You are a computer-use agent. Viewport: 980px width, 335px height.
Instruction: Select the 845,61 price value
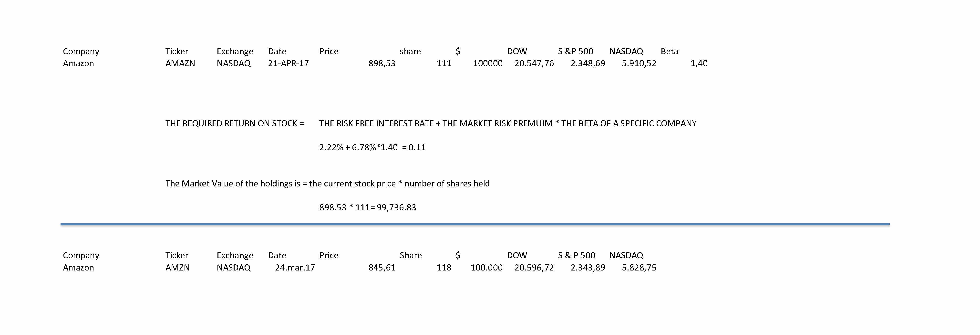click(382, 268)
